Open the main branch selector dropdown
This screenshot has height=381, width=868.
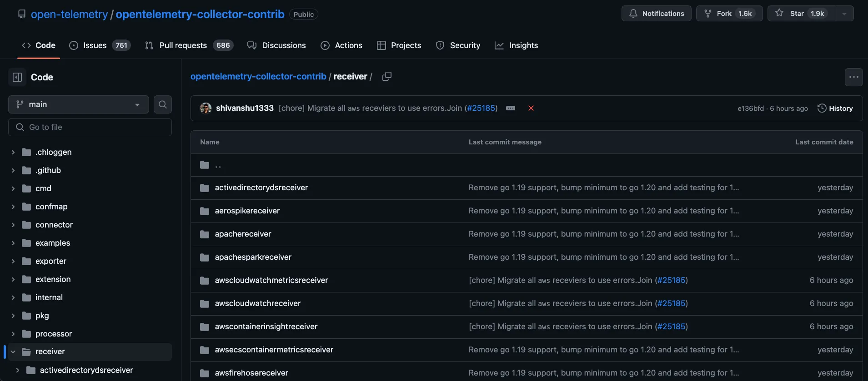point(79,104)
